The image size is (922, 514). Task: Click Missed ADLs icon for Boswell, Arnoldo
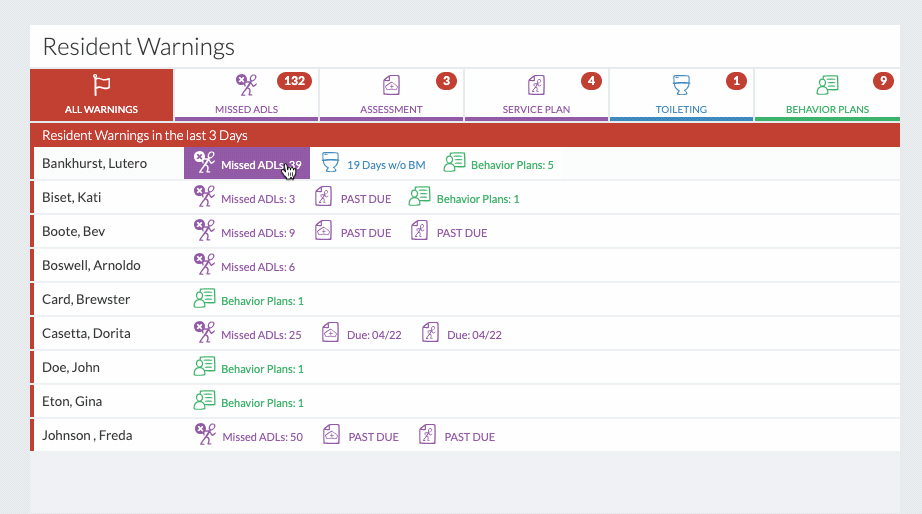pos(204,265)
